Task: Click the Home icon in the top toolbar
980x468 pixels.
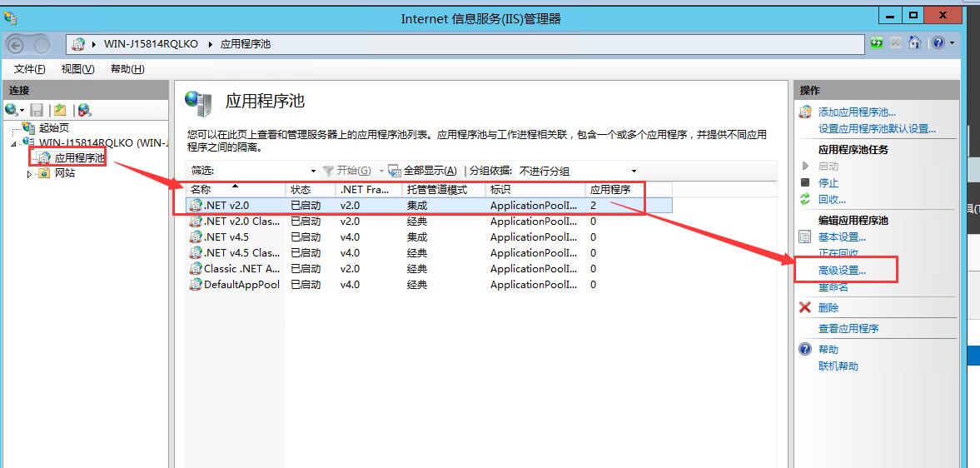Action: (x=915, y=43)
